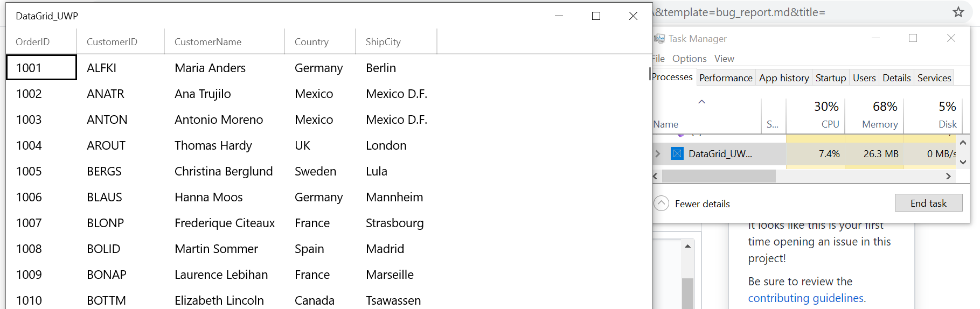
Task: Click the horizontal scrollbar right arrow in Task Manager
Action: pos(948,176)
